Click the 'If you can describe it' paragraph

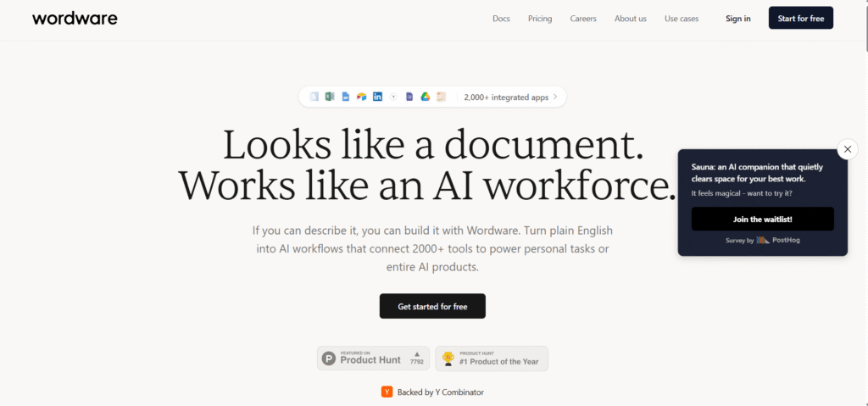point(432,248)
